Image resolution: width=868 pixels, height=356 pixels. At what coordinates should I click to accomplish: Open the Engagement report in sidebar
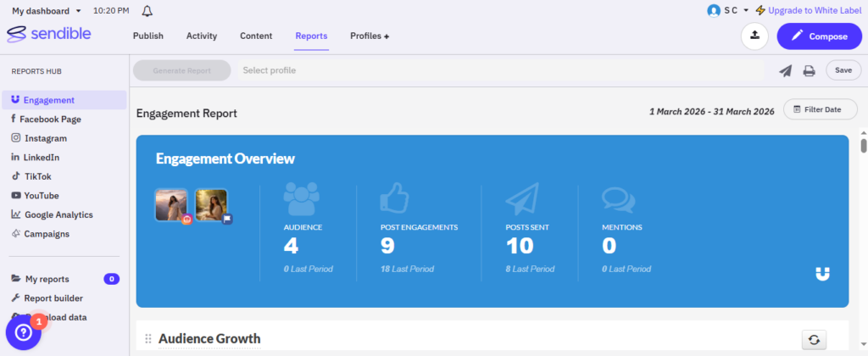pyautogui.click(x=64, y=100)
